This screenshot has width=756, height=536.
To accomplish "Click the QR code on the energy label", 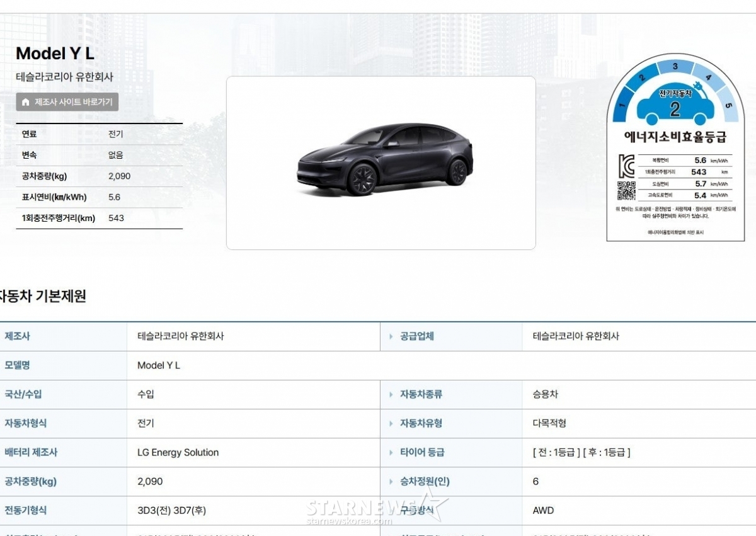I will 627,189.
